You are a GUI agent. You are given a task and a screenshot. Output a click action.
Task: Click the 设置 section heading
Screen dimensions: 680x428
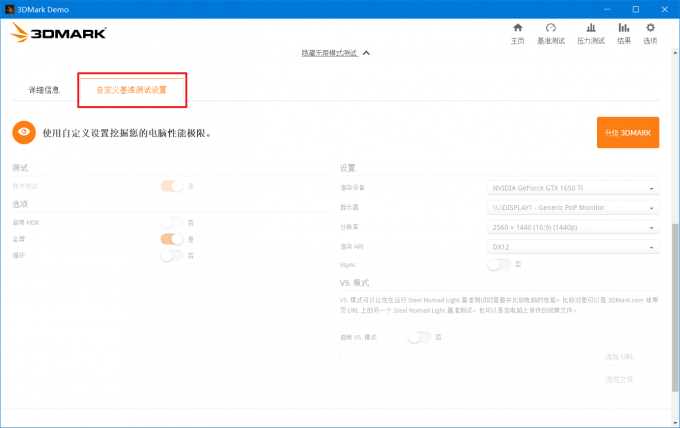click(347, 168)
